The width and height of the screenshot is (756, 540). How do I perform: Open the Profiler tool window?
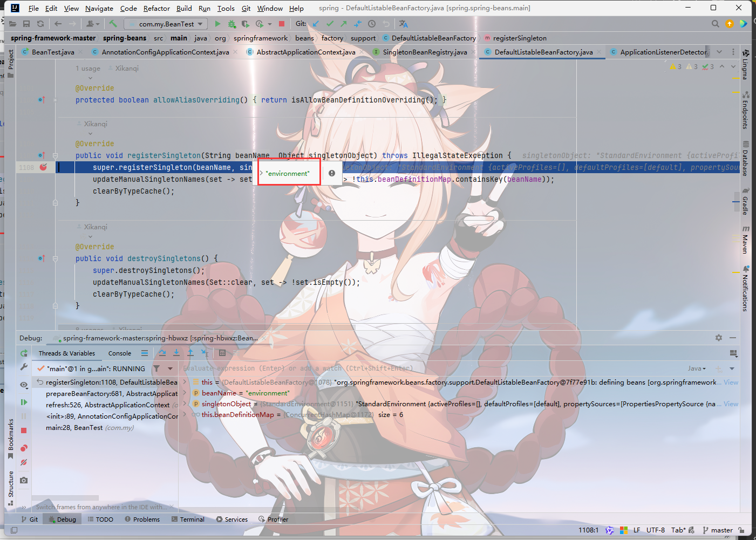point(274,520)
